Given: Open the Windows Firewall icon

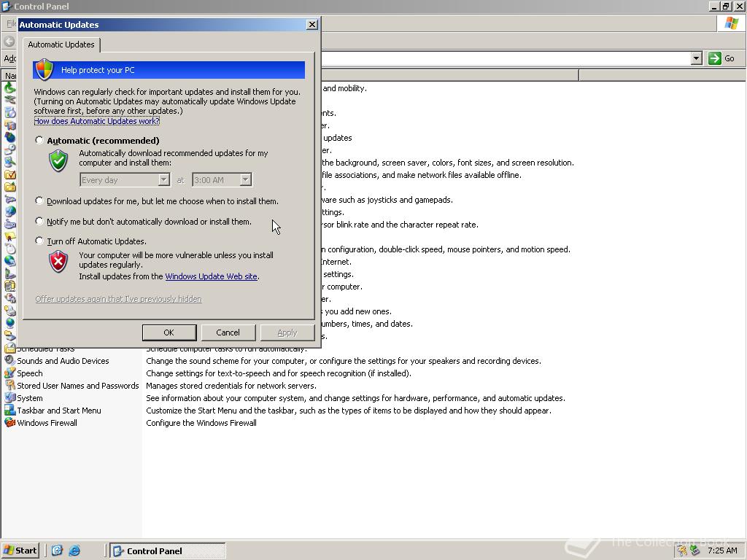Looking at the screenshot, I should [9, 422].
